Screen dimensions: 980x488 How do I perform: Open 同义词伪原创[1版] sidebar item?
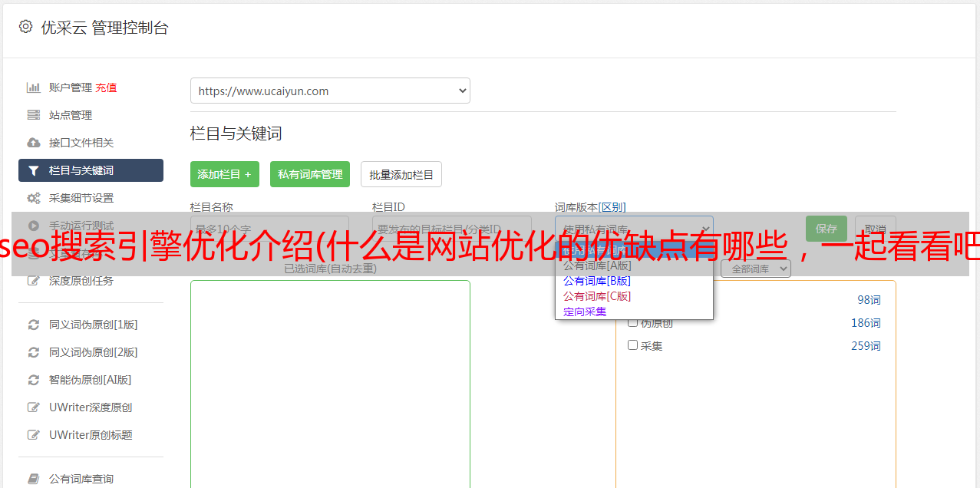click(x=91, y=325)
